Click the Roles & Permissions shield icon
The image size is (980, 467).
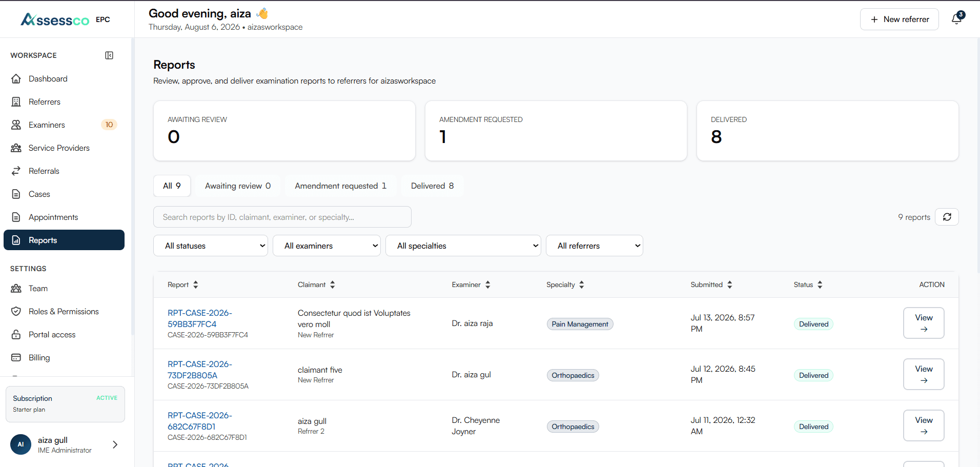[16, 311]
